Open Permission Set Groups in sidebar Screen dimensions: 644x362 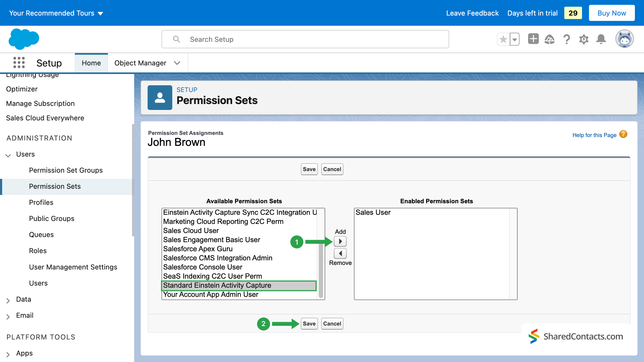point(66,170)
